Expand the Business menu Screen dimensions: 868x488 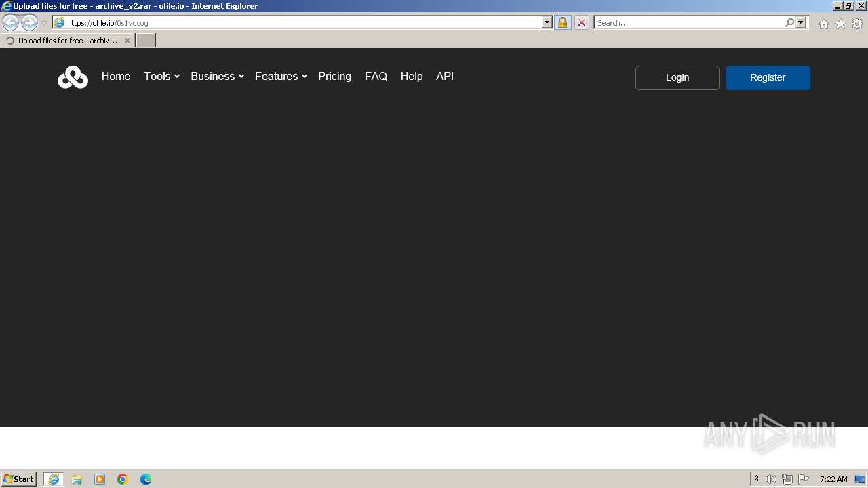coord(217,77)
